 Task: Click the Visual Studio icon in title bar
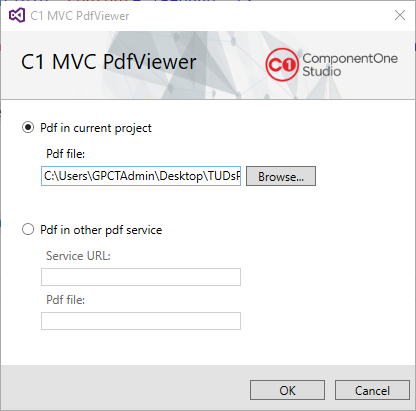pyautogui.click(x=17, y=15)
